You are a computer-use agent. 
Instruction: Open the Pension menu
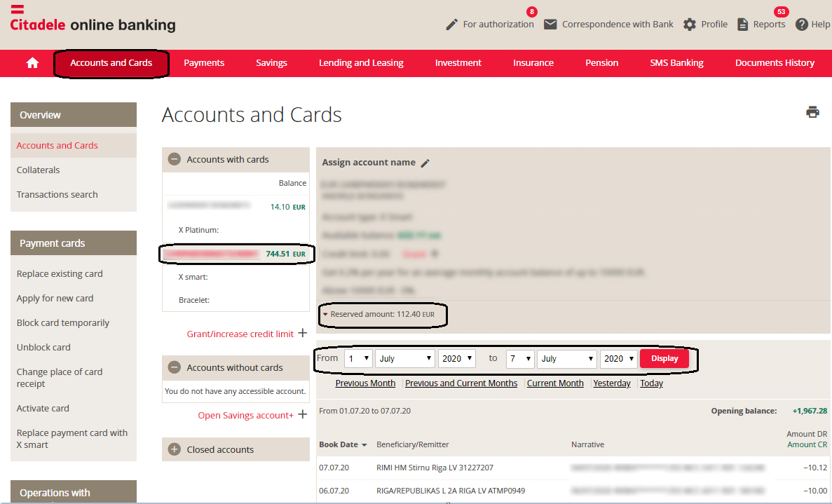pyautogui.click(x=601, y=63)
